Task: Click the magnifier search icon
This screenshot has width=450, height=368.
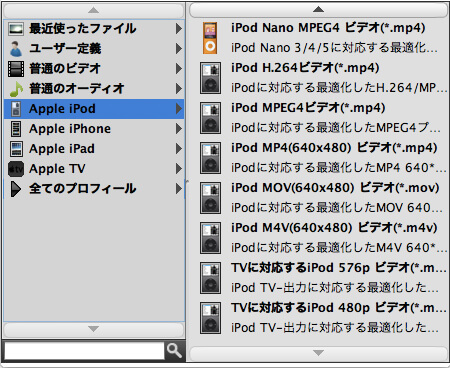Action: point(174,350)
